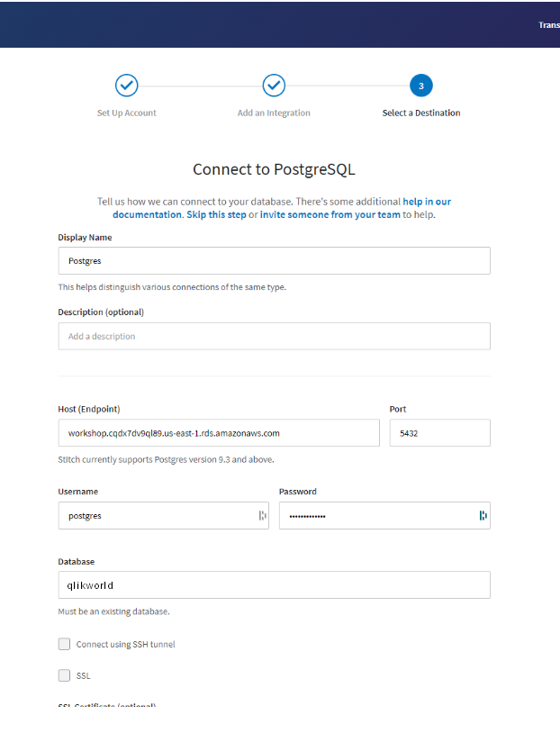Open the help in our documentation link
The height and width of the screenshot is (733, 560).
click(x=427, y=202)
